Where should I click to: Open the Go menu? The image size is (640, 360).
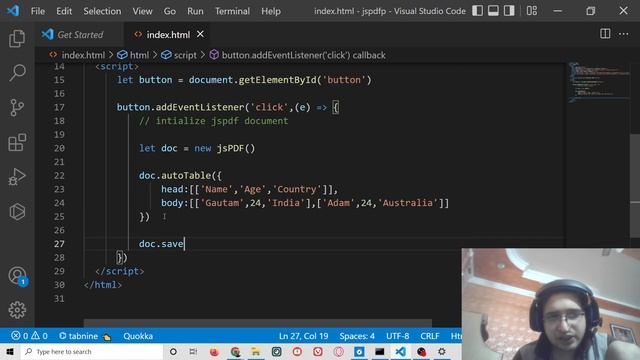click(x=170, y=11)
